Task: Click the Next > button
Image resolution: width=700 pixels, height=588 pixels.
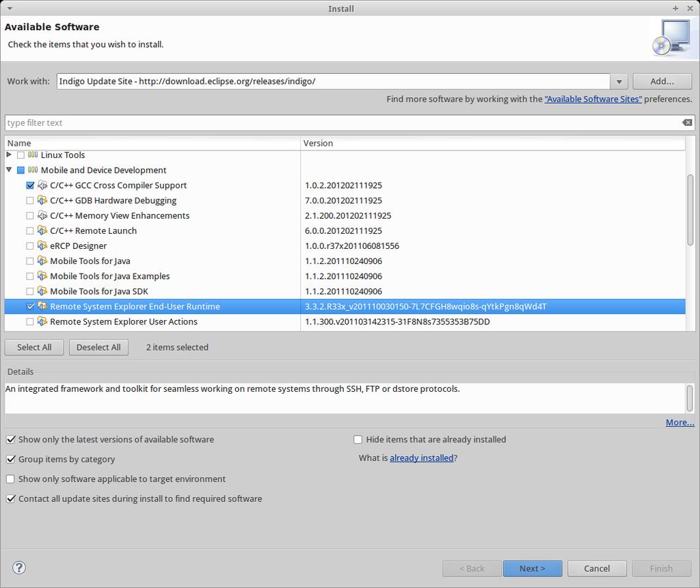Action: pyautogui.click(x=533, y=568)
